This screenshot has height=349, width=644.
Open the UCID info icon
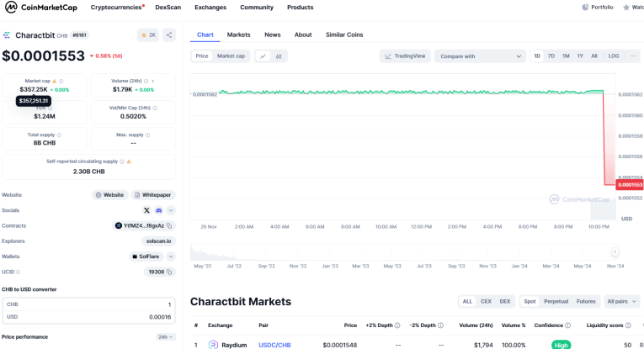18,272
